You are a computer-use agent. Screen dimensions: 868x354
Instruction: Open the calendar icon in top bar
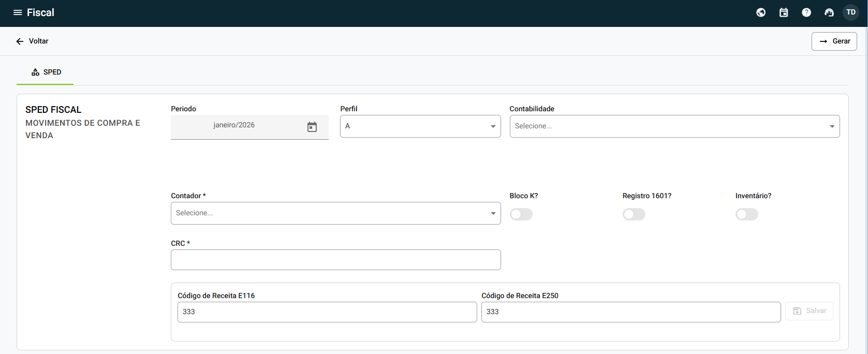[x=784, y=12]
